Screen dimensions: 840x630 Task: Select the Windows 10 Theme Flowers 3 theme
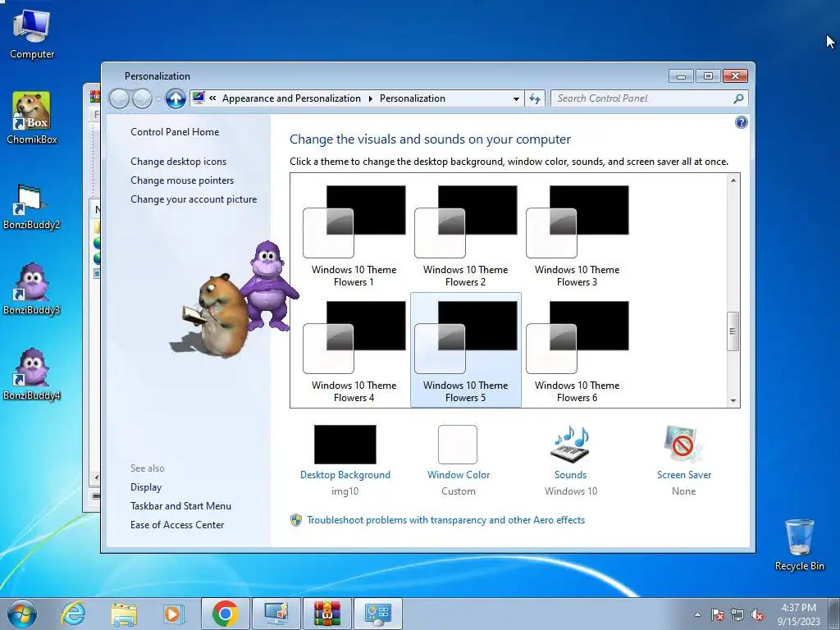577,235
